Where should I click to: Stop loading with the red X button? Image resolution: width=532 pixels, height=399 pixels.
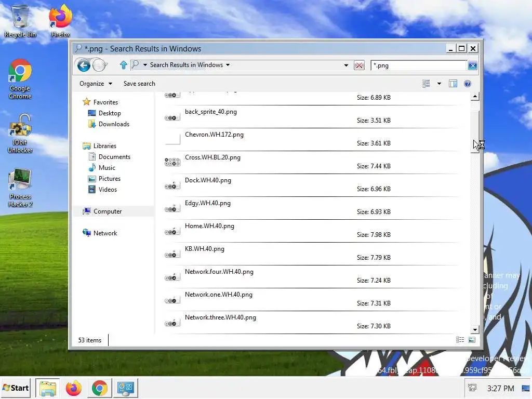tap(359, 65)
